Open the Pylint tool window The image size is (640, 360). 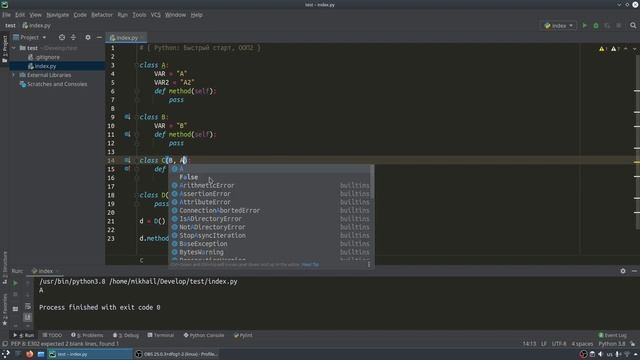243,335
